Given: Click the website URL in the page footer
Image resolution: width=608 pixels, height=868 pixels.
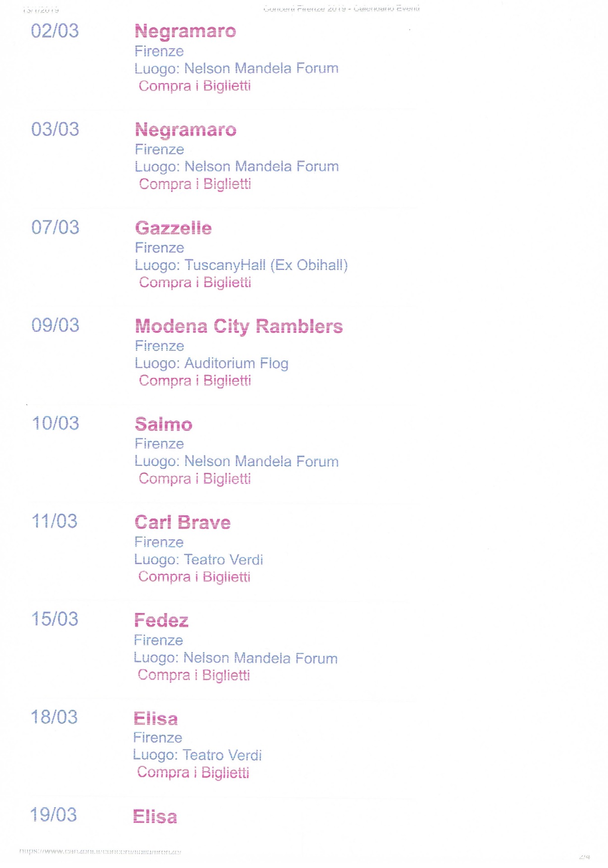Looking at the screenshot, I should click(x=100, y=852).
